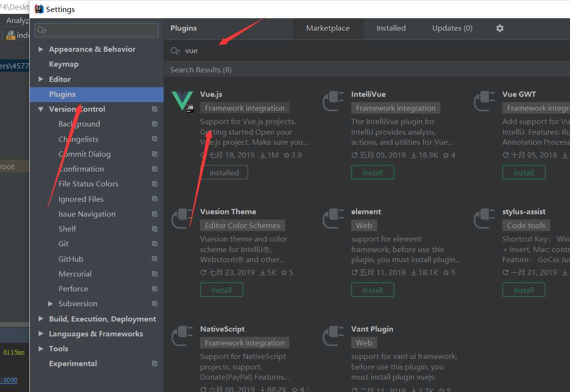Click project-level icon beside Commit Dialog
Viewport: 570px width, 392px height.
(154, 154)
